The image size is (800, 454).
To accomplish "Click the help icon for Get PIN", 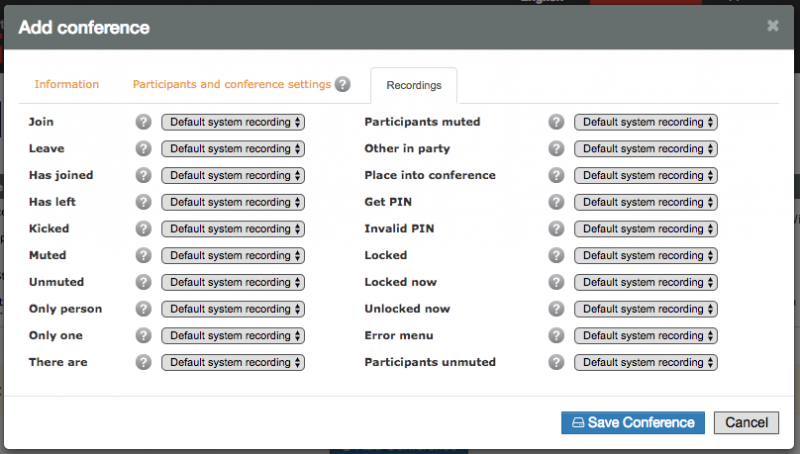I will coord(556,202).
